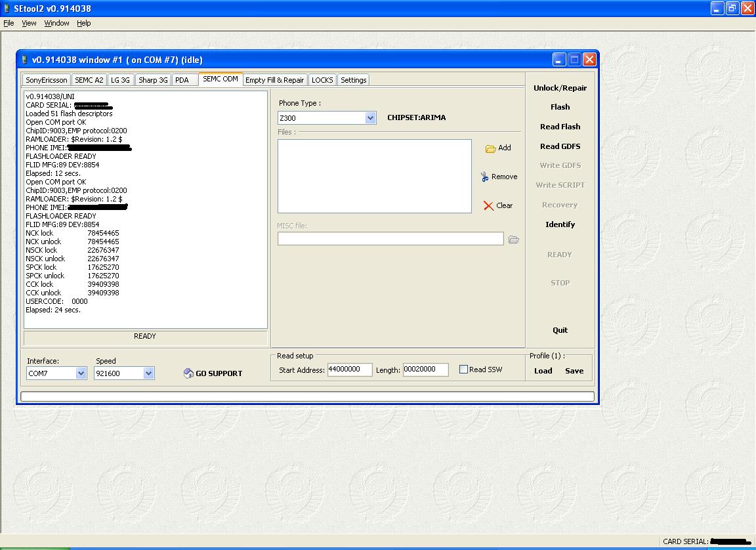Close the inner window #1

589,60
